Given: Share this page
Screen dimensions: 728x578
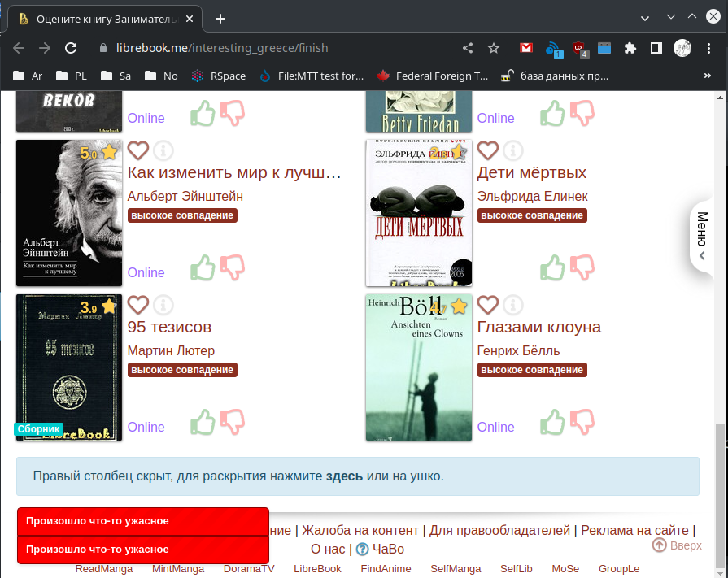Looking at the screenshot, I should click(x=468, y=48).
